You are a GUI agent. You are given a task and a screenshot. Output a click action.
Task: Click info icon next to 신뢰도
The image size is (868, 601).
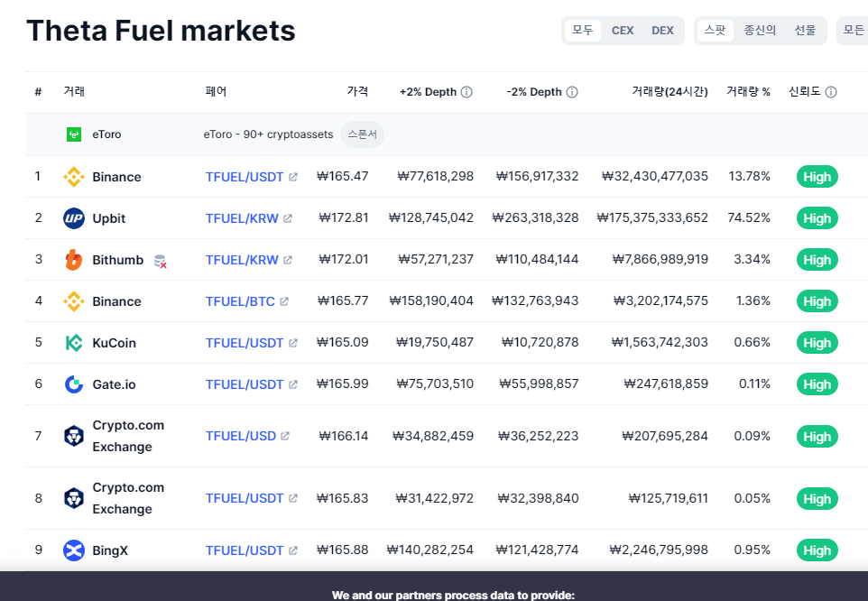click(x=831, y=92)
